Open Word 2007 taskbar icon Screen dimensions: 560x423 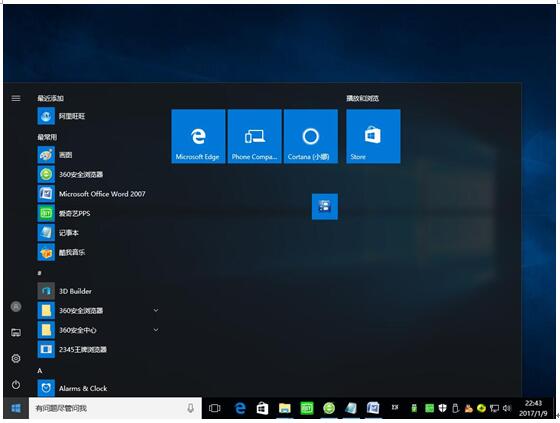[x=373, y=408]
